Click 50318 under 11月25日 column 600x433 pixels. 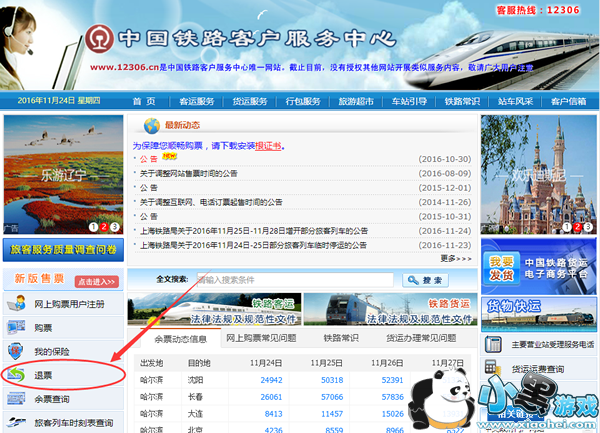(x=332, y=380)
